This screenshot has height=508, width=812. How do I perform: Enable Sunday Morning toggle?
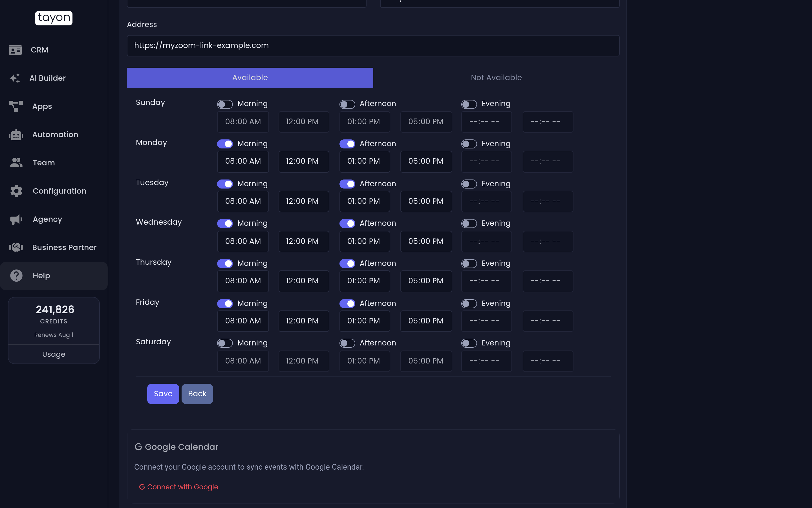pos(225,104)
